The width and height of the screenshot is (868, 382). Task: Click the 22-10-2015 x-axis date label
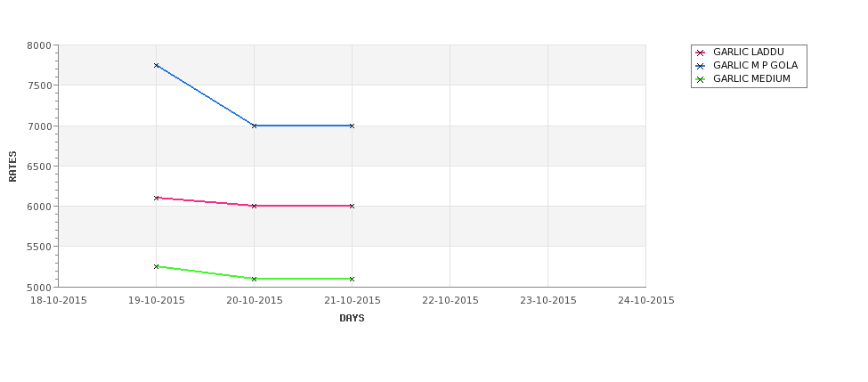pyautogui.click(x=450, y=301)
